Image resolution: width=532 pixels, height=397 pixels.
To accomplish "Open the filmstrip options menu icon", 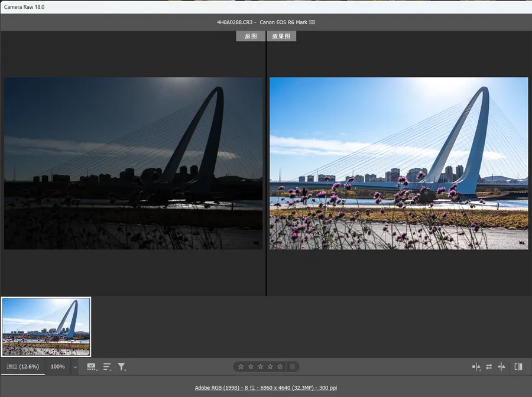I will [x=92, y=367].
